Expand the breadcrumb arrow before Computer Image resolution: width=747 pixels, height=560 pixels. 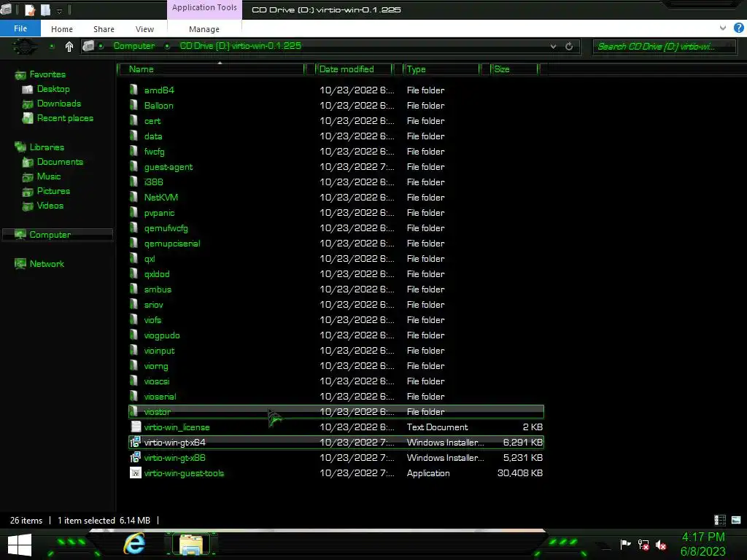(x=101, y=46)
